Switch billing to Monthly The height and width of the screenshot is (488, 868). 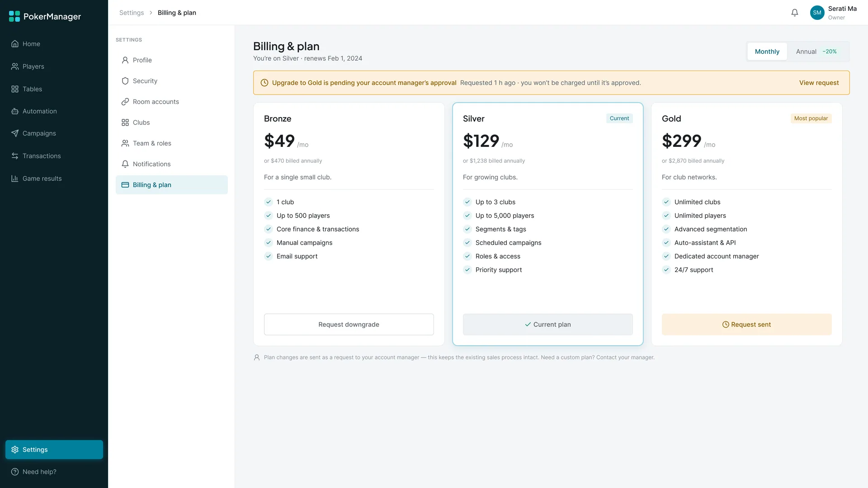click(x=767, y=52)
